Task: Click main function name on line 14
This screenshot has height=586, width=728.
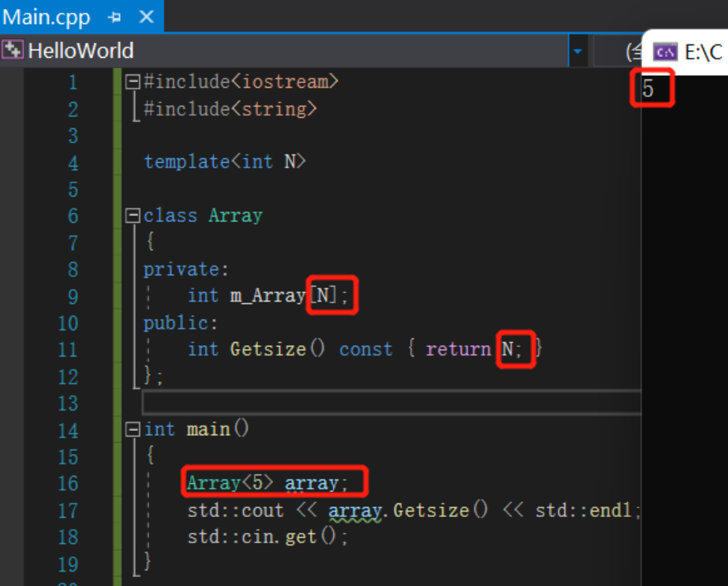Action: click(209, 429)
